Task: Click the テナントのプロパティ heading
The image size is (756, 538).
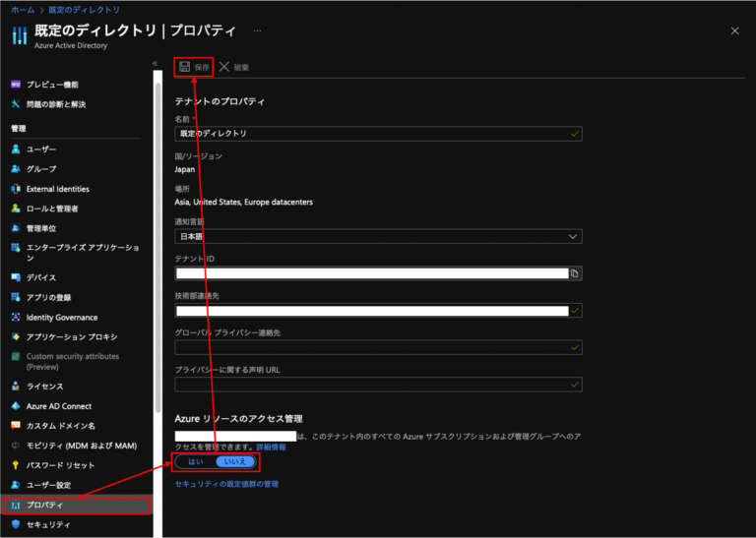Action: 220,101
